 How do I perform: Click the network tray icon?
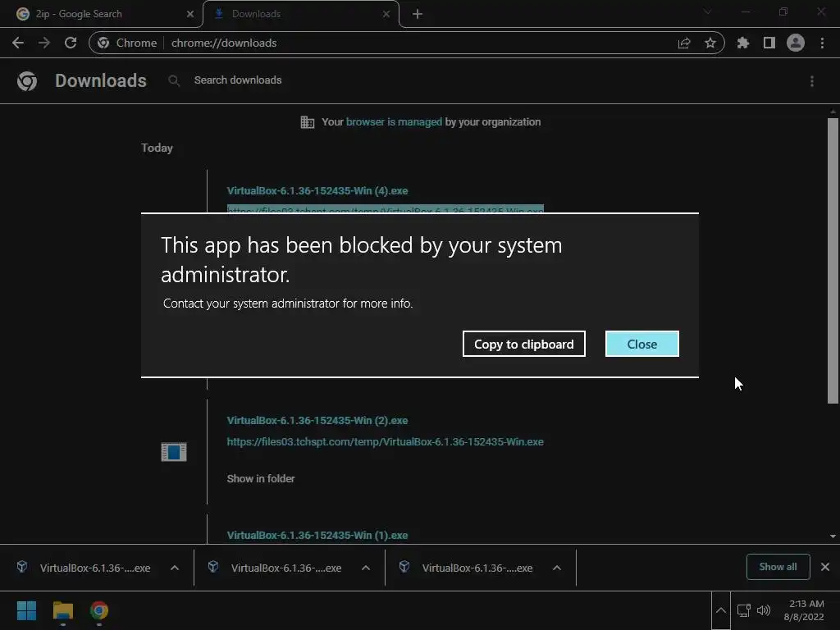point(743,610)
